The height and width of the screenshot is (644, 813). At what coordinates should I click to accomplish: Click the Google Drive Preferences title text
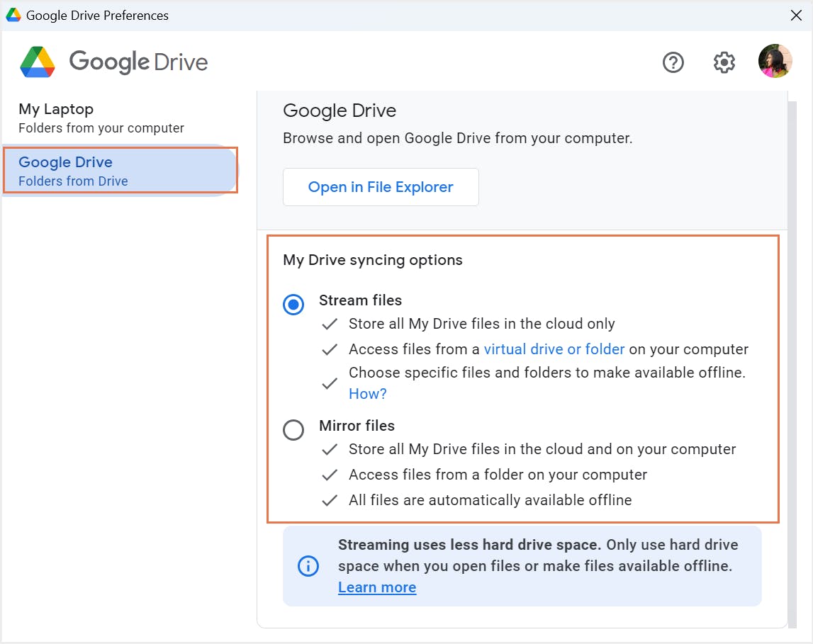pyautogui.click(x=98, y=16)
